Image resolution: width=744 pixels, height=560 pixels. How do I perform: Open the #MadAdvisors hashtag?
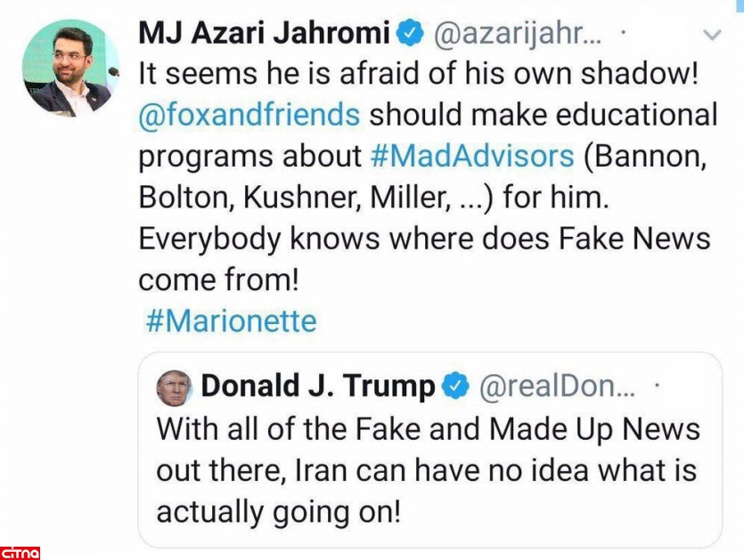click(472, 156)
